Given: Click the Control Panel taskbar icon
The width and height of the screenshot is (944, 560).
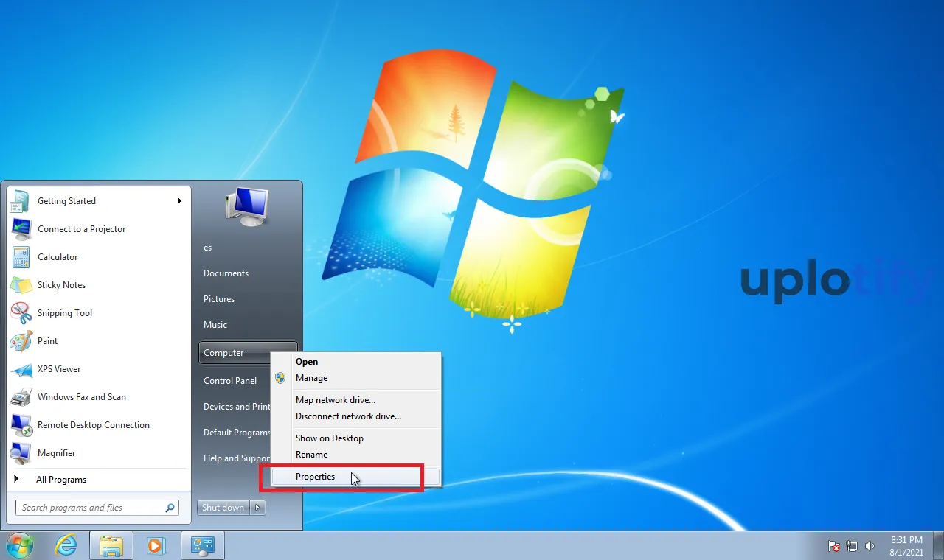Looking at the screenshot, I should click(202, 546).
